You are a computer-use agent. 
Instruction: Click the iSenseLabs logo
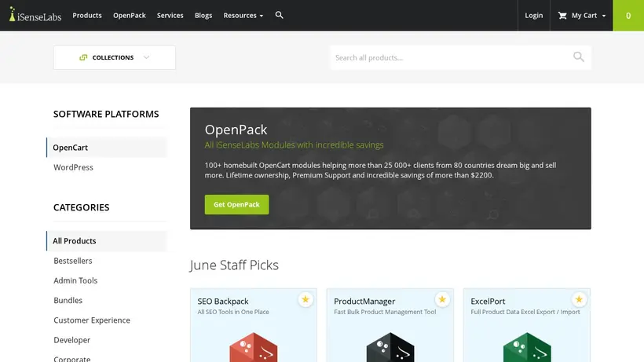(35, 15)
